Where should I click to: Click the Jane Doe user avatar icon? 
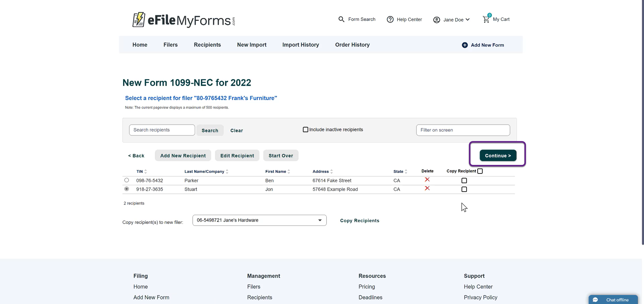(437, 20)
